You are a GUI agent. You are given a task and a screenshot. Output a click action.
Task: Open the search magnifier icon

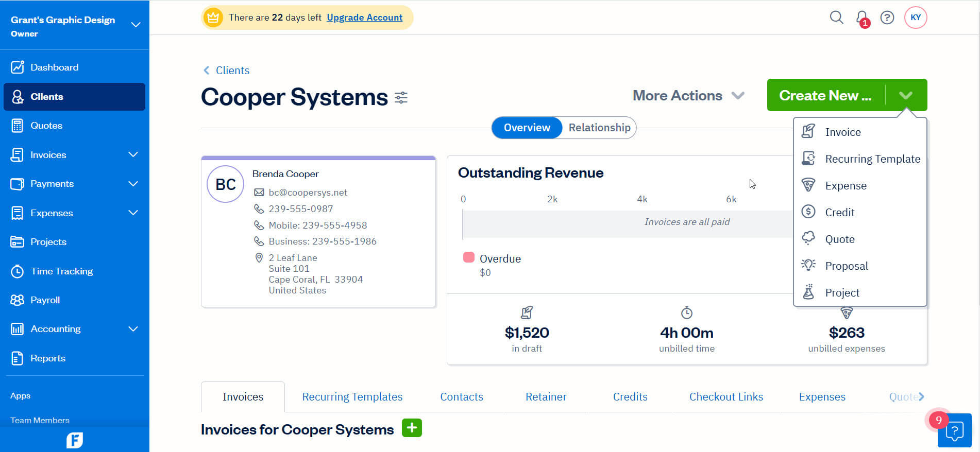click(836, 18)
